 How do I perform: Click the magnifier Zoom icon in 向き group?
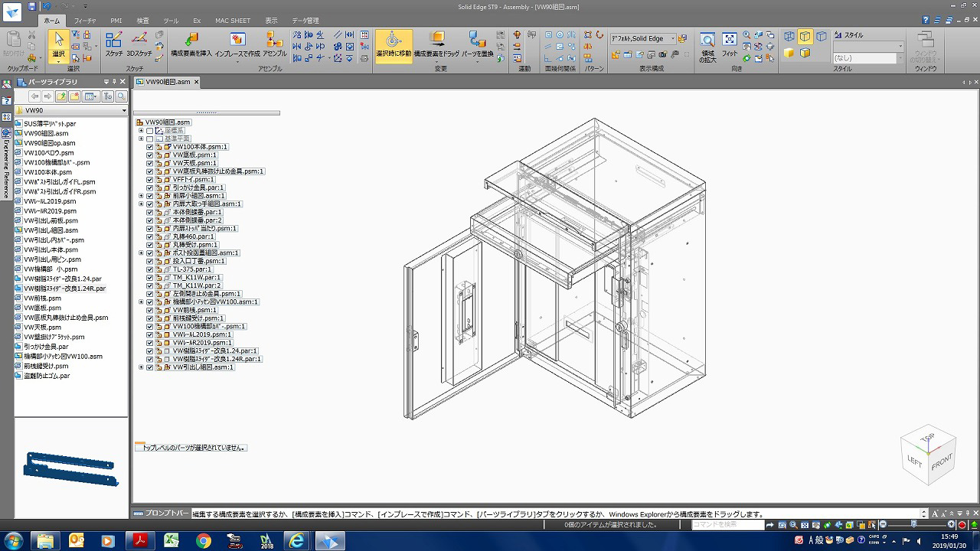coord(747,35)
